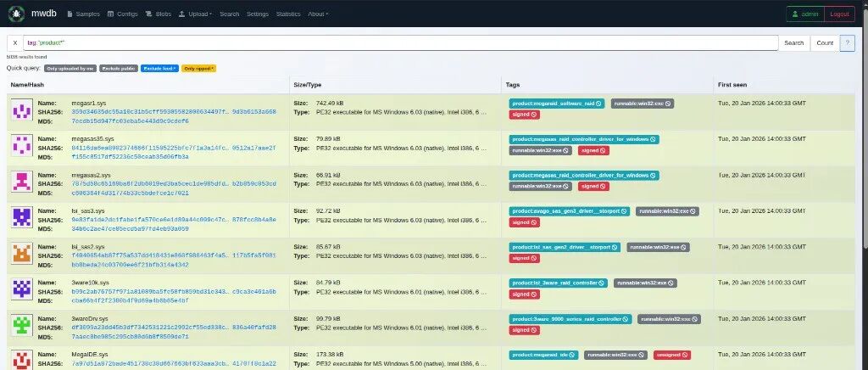Click the Logout button
The image size is (868, 370).
839,14
